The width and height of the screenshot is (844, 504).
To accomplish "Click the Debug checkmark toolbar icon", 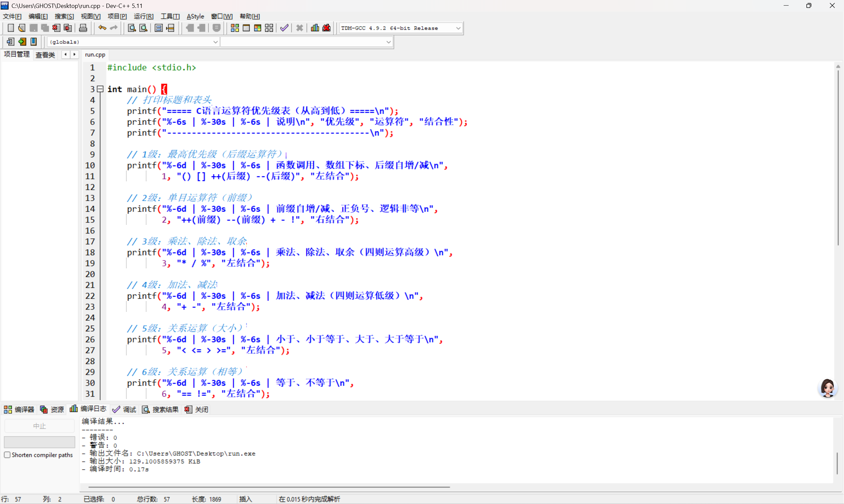I will (284, 28).
